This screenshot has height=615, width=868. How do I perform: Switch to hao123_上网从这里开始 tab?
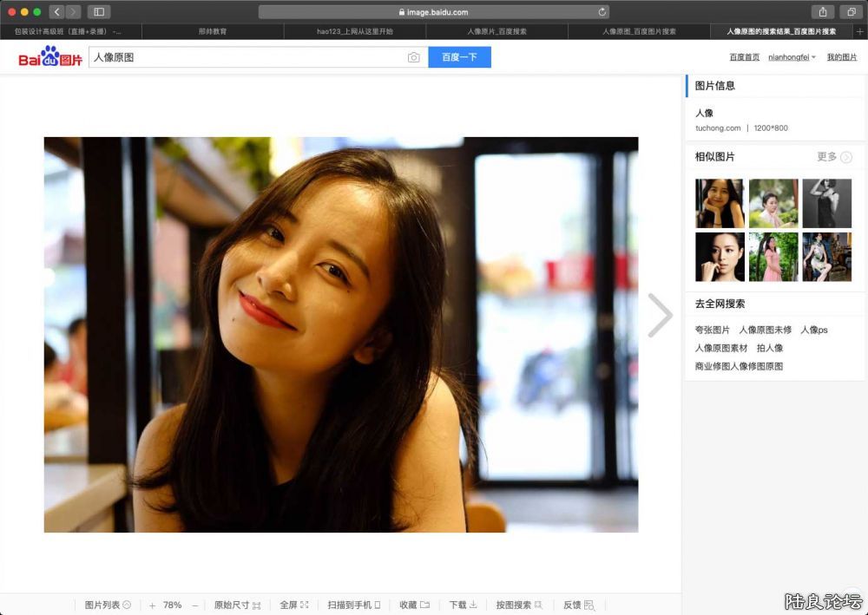[354, 31]
